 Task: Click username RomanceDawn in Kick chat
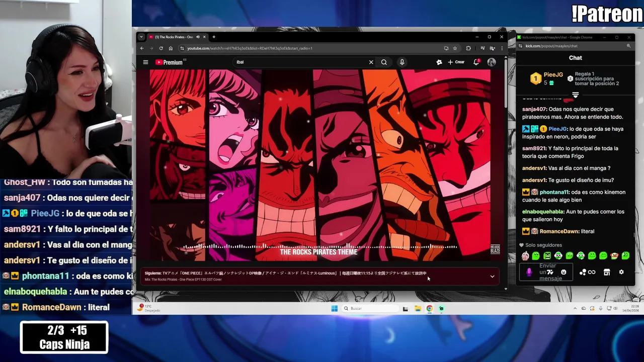click(559, 231)
